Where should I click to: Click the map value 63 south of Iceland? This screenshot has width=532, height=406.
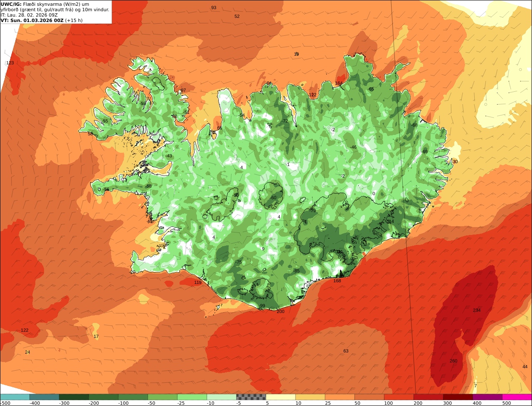pyautogui.click(x=346, y=351)
